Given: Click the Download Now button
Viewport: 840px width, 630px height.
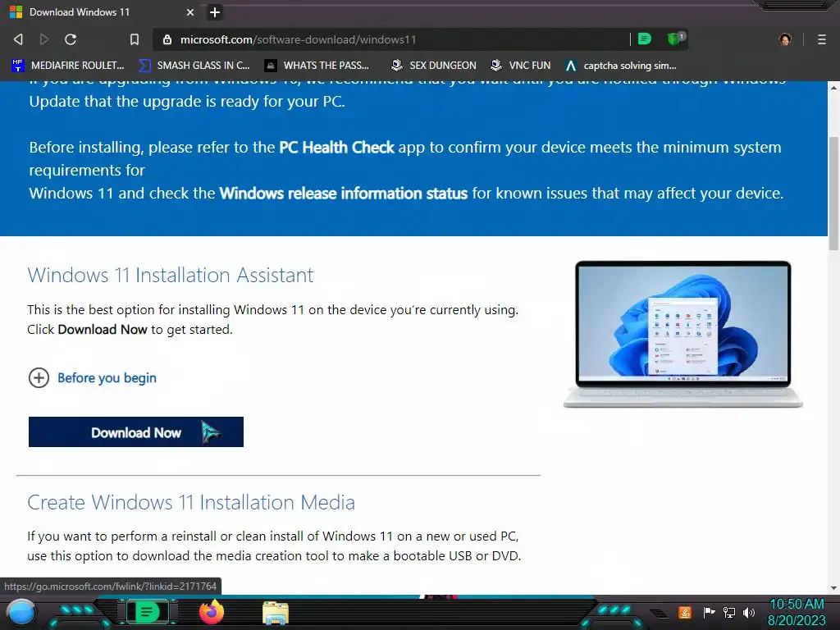Looking at the screenshot, I should click(136, 431).
